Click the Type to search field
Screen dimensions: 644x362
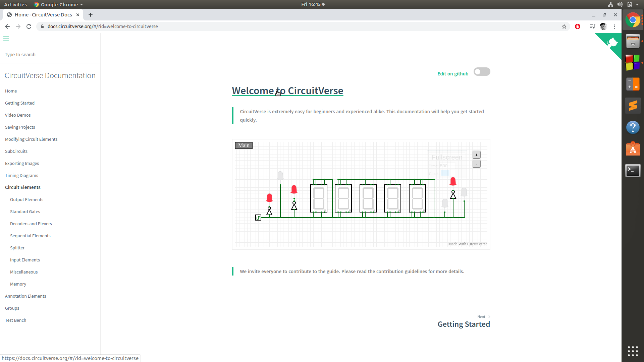20,55
